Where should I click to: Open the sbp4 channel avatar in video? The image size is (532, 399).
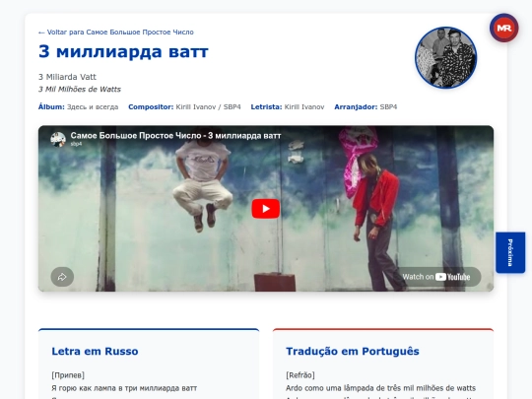pos(58,139)
